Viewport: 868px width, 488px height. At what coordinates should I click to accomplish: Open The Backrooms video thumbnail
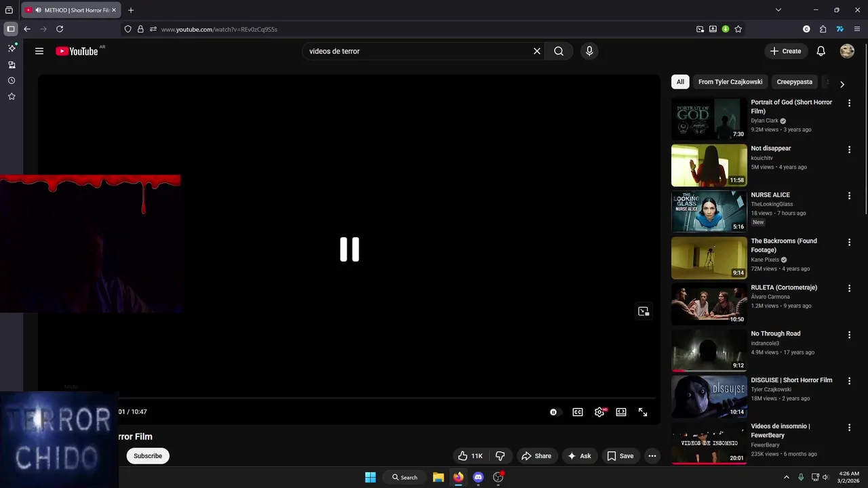tap(709, 258)
